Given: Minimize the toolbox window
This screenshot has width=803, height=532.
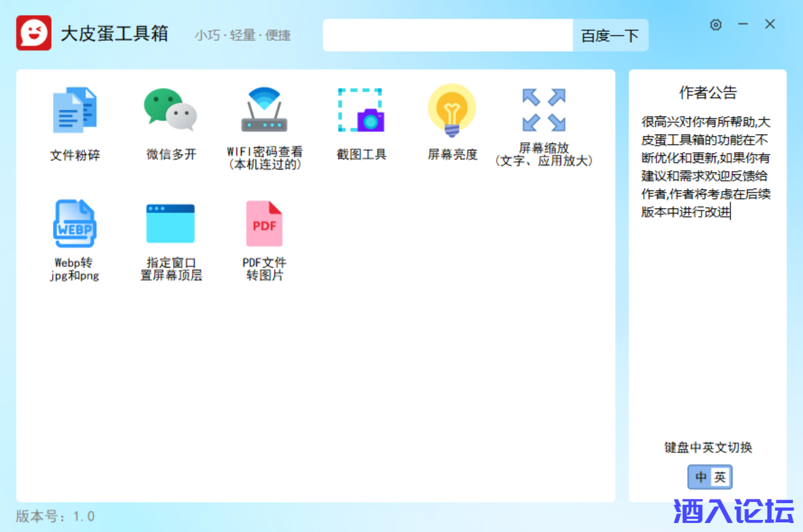Looking at the screenshot, I should point(743,25).
